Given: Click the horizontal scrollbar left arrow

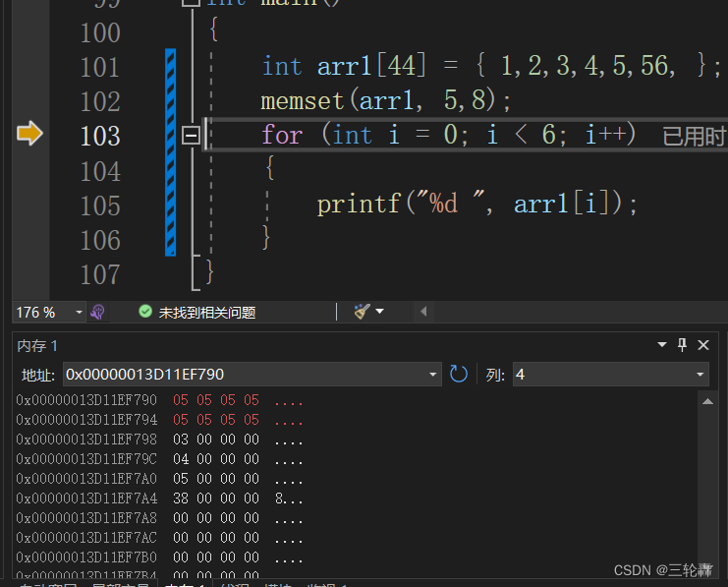Looking at the screenshot, I should pos(423,312).
